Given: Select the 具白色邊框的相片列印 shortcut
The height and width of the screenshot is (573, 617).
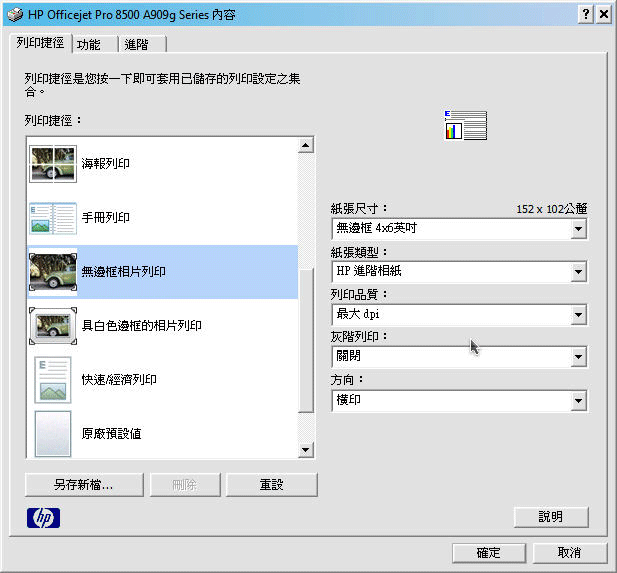Looking at the screenshot, I should 163,326.
